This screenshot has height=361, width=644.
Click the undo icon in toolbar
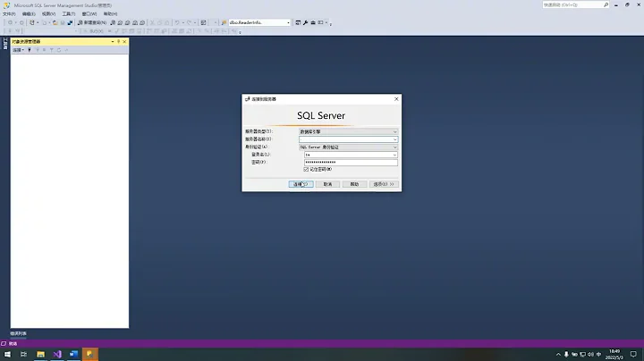tap(177, 22)
